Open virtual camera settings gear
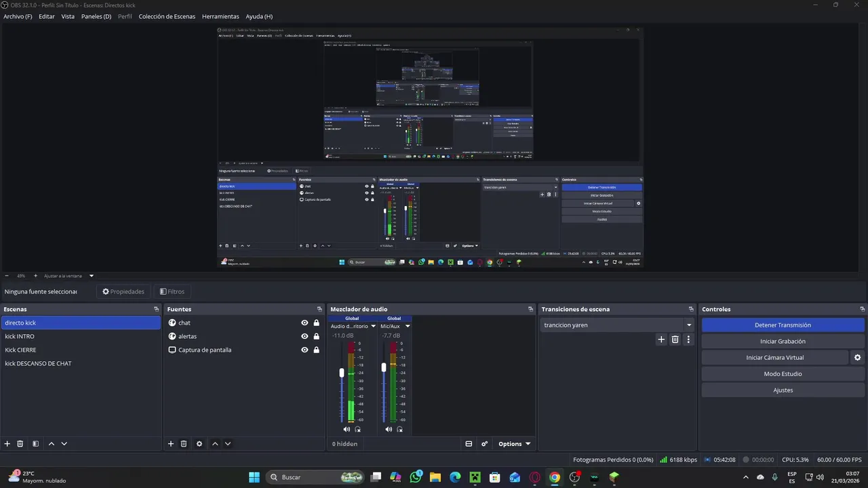 pos(857,357)
